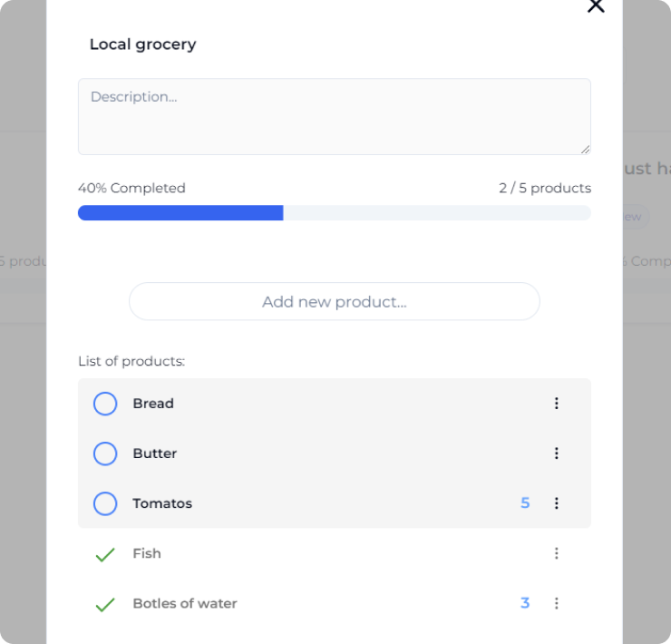
Task: Grab the Description box resize handle
Action: click(x=586, y=149)
